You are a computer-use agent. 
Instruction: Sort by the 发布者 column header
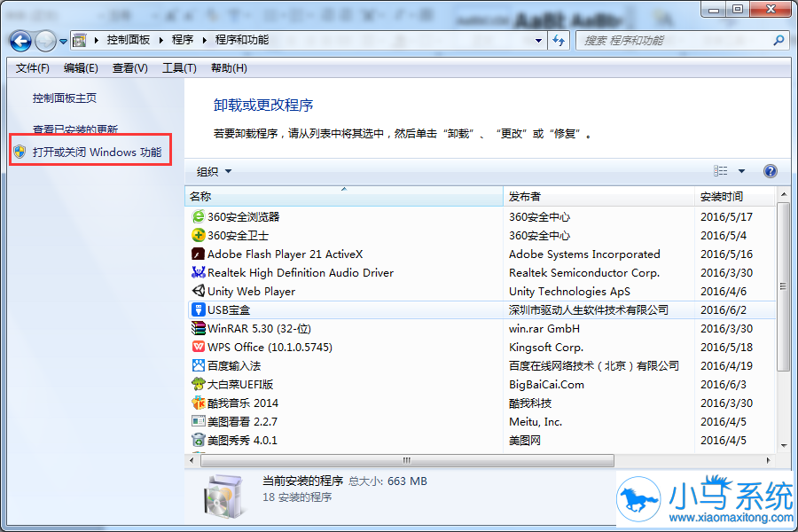pos(599,196)
